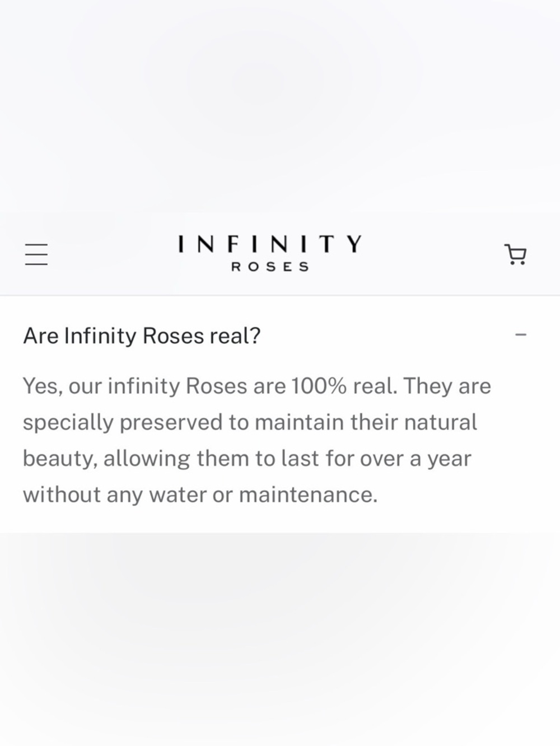Toggle the "Are Infinity Roses real?" question
Viewport: 560px width, 746px height.
[274, 335]
